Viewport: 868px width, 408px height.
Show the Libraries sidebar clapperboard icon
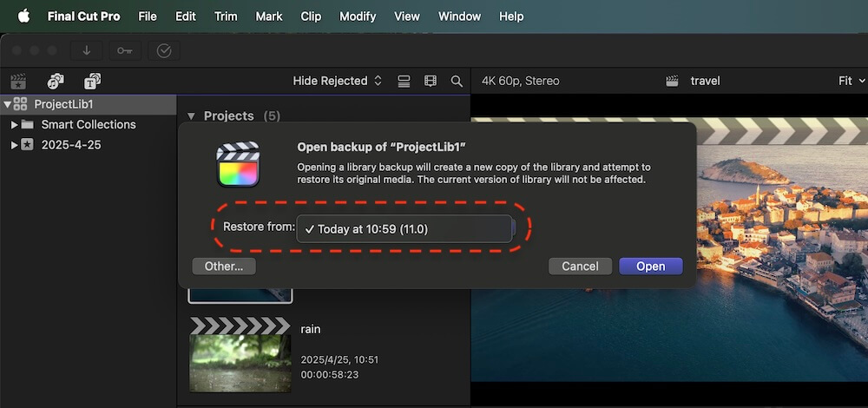click(x=18, y=82)
